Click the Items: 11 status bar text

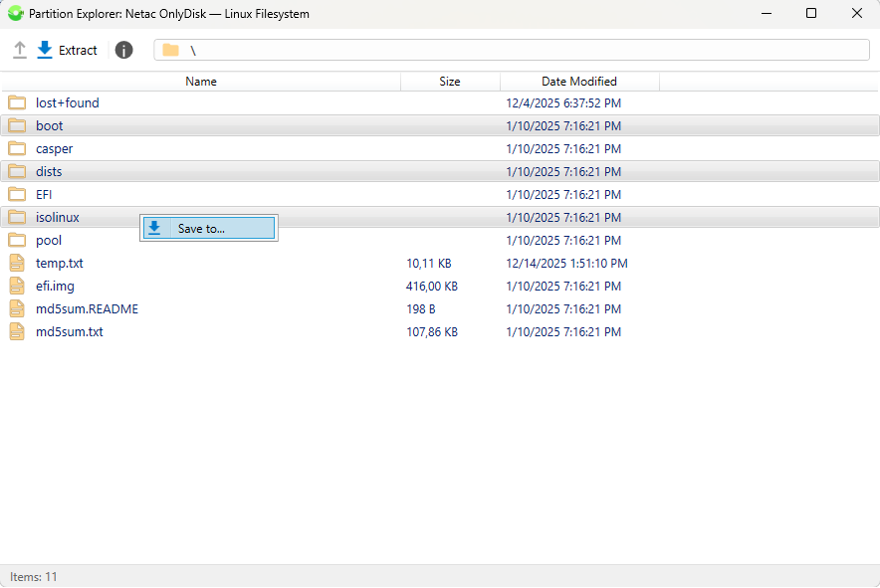point(33,576)
